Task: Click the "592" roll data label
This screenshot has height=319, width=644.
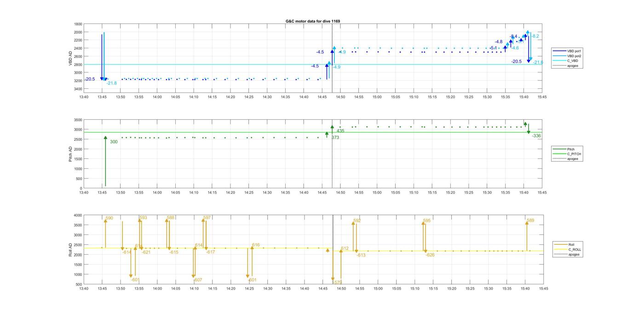Action: coord(357,221)
